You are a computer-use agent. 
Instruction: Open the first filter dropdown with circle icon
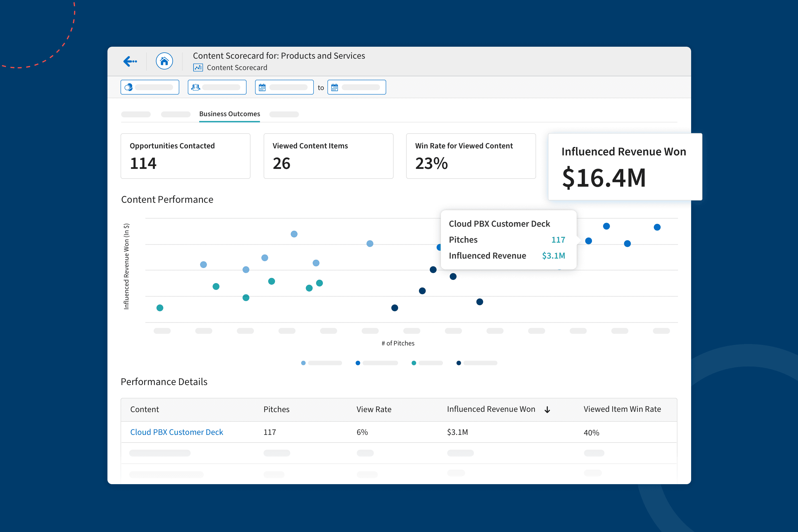[x=150, y=87]
